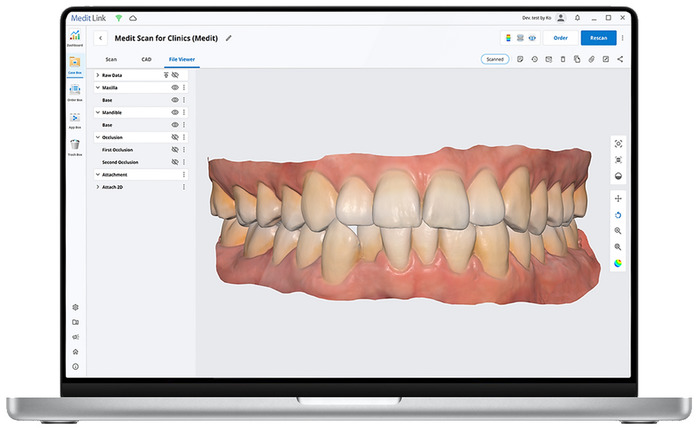
Task: Switch to the CAD tab
Action: click(x=146, y=60)
